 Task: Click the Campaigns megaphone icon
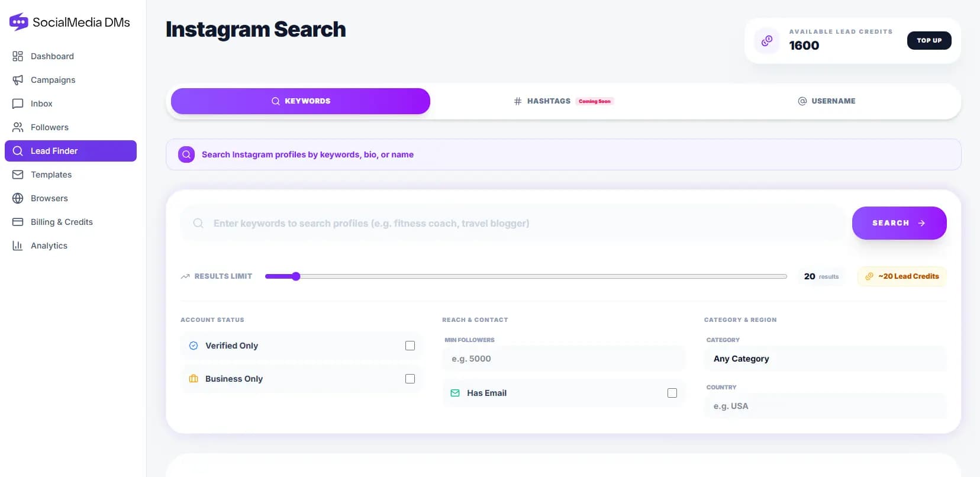pos(18,80)
